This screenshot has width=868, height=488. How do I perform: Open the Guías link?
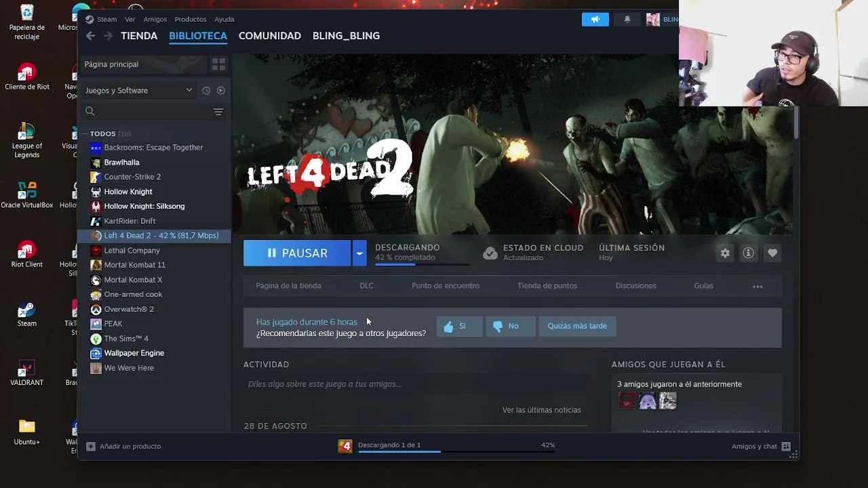click(x=704, y=286)
